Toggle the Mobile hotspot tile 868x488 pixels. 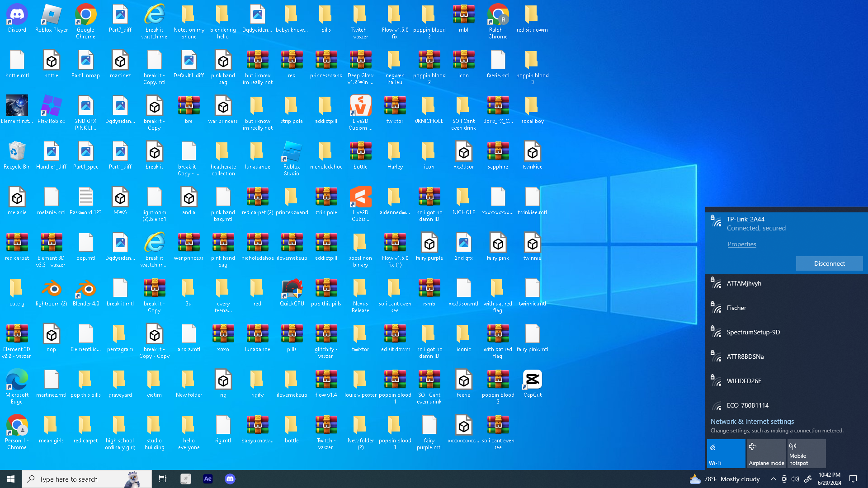(x=807, y=453)
